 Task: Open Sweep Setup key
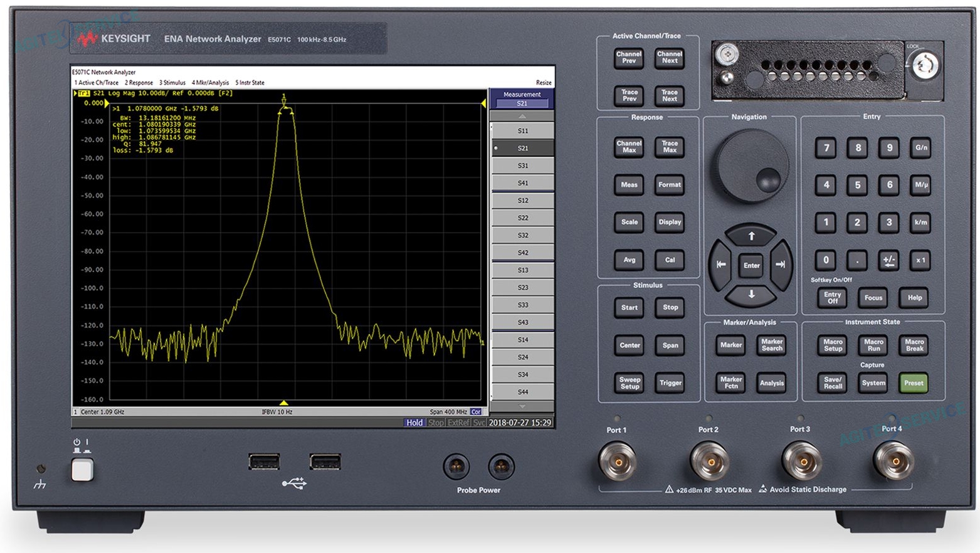pyautogui.click(x=629, y=383)
